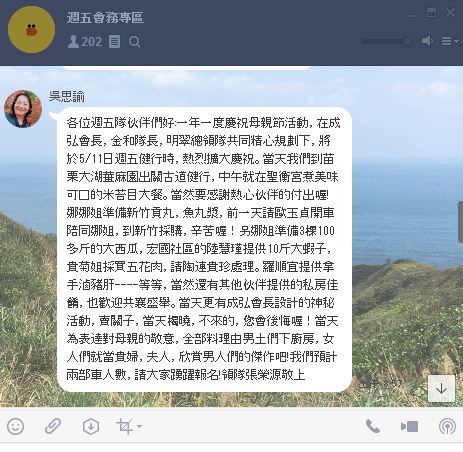Viewport: 463px width, 452px height.
Task: Open the Keep save icon
Action: tap(91, 426)
